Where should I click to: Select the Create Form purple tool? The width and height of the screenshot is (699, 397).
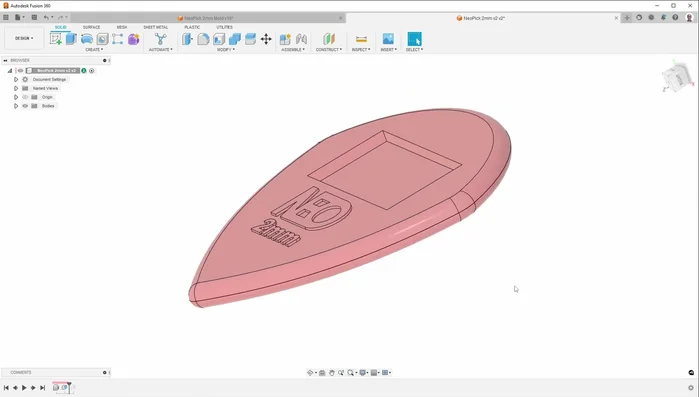click(x=133, y=39)
